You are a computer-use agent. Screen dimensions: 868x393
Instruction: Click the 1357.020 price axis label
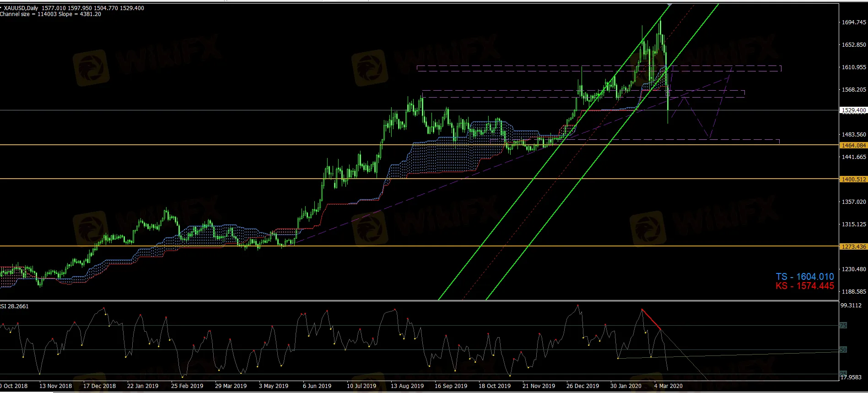(854, 202)
